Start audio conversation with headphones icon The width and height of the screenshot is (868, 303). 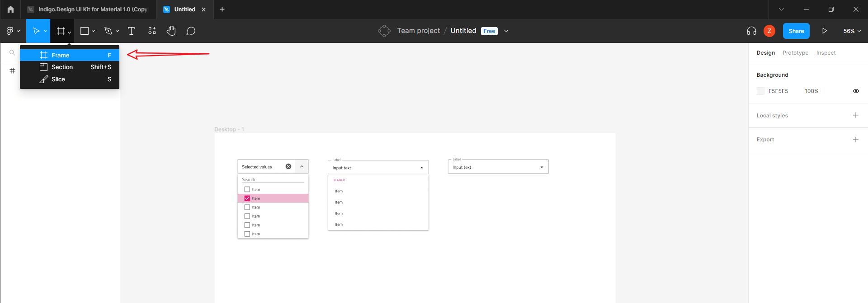point(751,31)
